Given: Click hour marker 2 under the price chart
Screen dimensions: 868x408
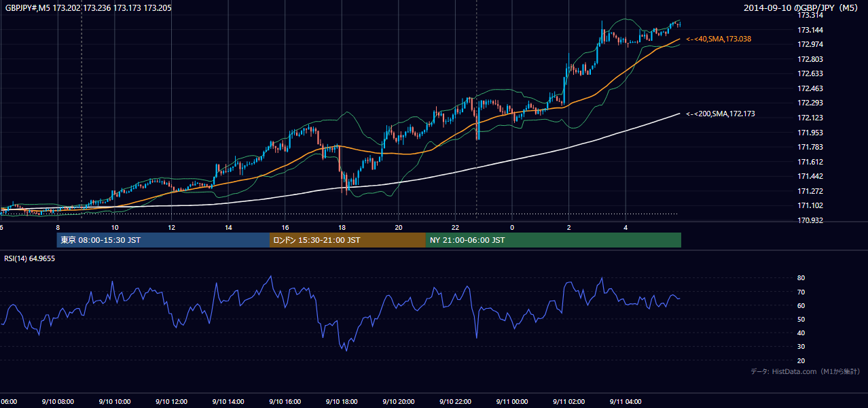Looking at the screenshot, I should pos(568,227).
